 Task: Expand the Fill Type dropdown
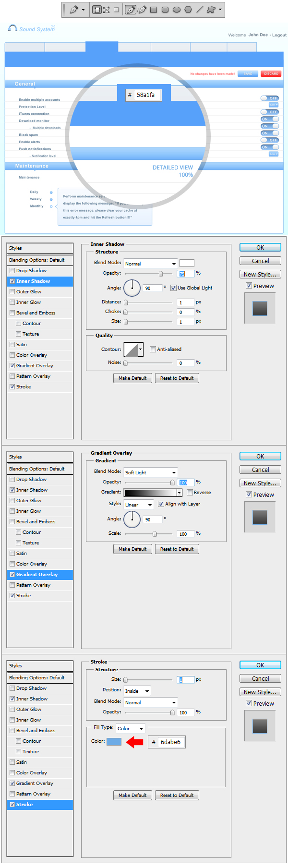pos(130,728)
